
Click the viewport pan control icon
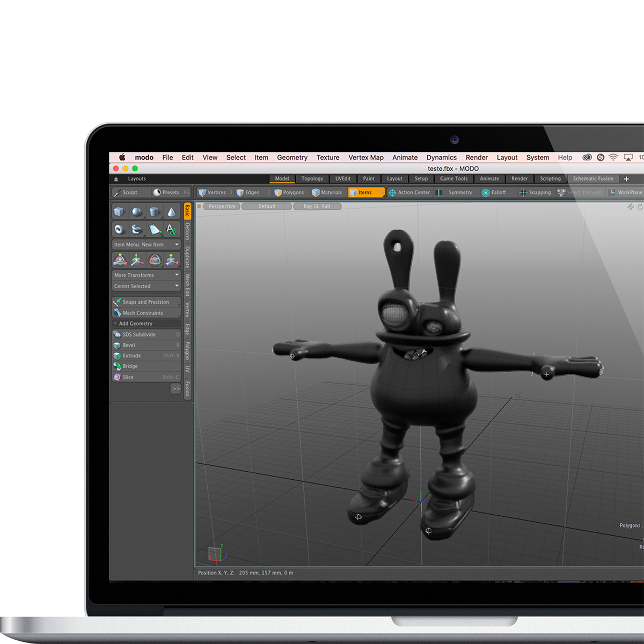tap(631, 207)
